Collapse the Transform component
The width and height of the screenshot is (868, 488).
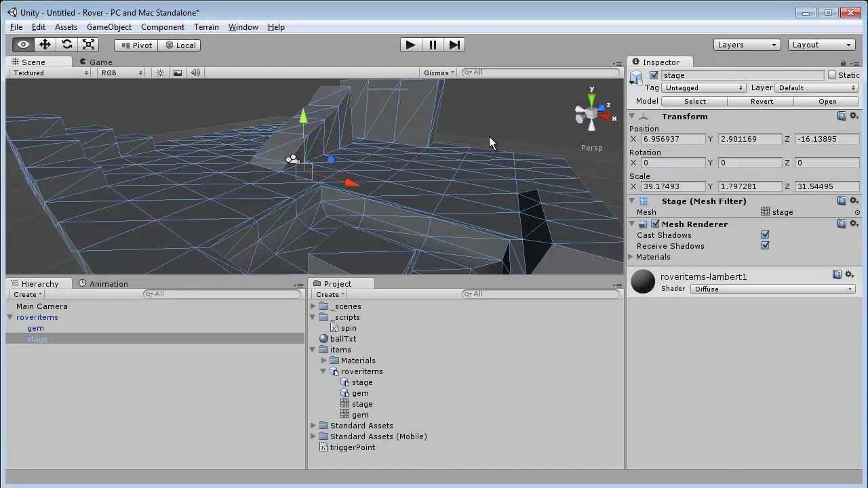(x=632, y=117)
